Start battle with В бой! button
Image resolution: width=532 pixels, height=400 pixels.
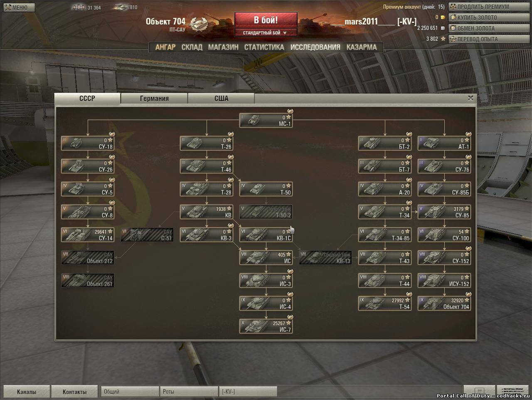point(266,20)
